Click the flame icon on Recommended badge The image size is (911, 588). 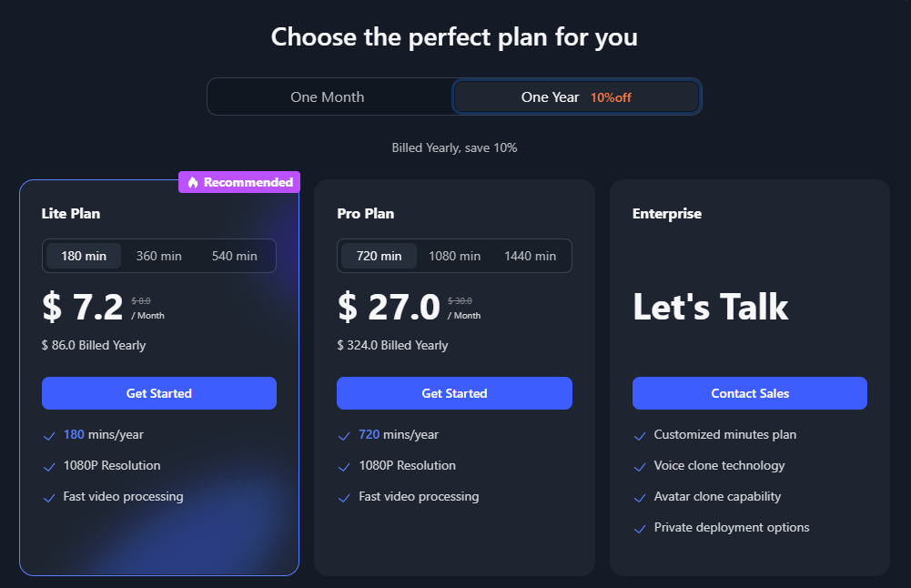coord(192,183)
